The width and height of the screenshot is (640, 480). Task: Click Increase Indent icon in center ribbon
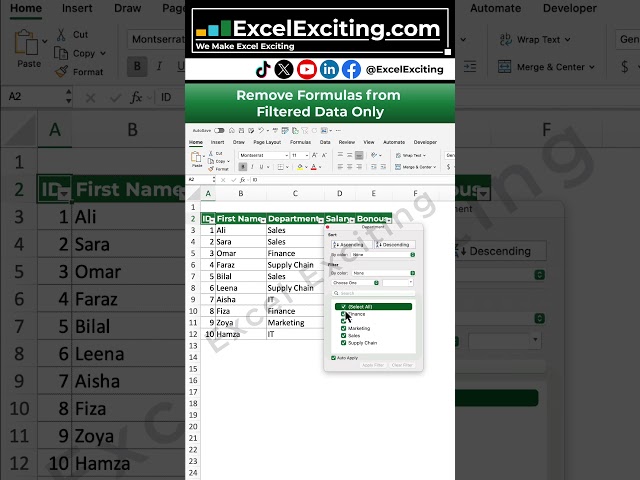point(383,167)
